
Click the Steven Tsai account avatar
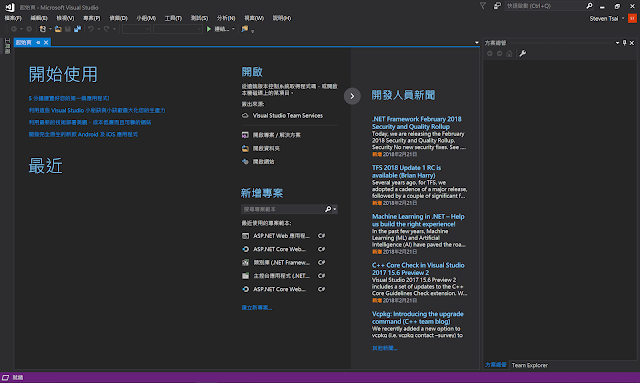[632, 18]
